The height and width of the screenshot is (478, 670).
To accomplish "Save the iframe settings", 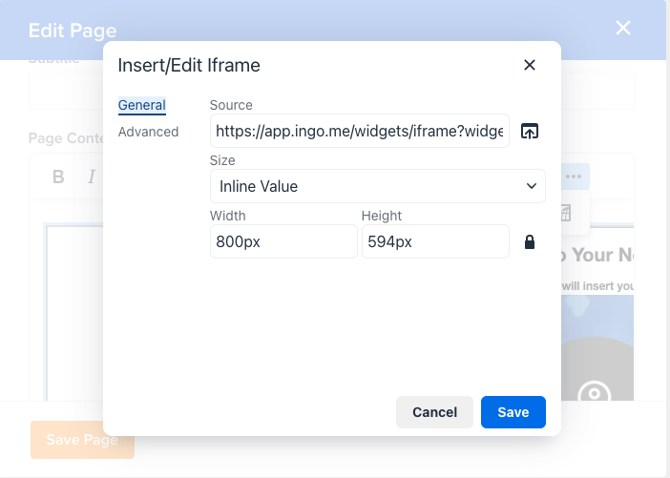I will [513, 412].
